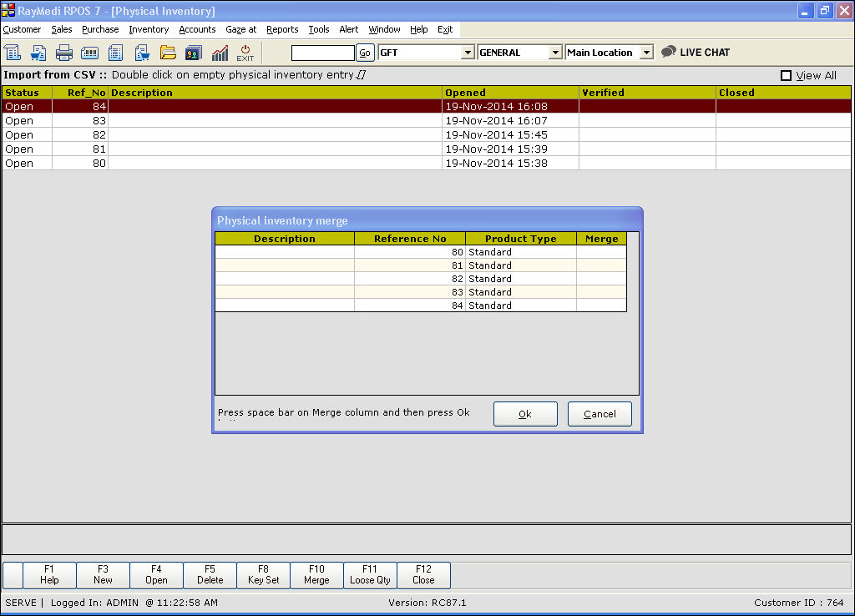Click the EXIT power icon
855x616 pixels.
tap(245, 53)
